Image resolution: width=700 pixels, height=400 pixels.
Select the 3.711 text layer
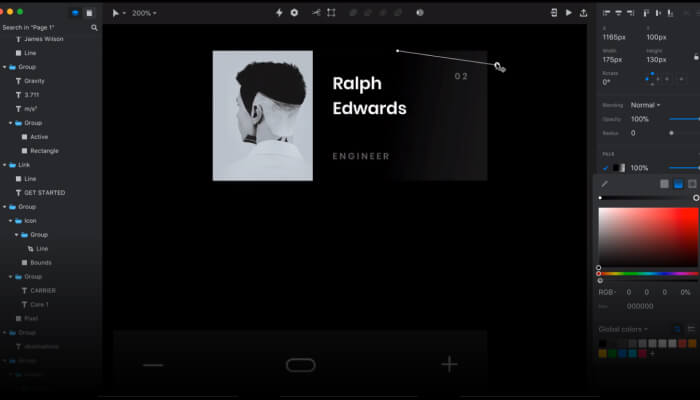click(32, 95)
